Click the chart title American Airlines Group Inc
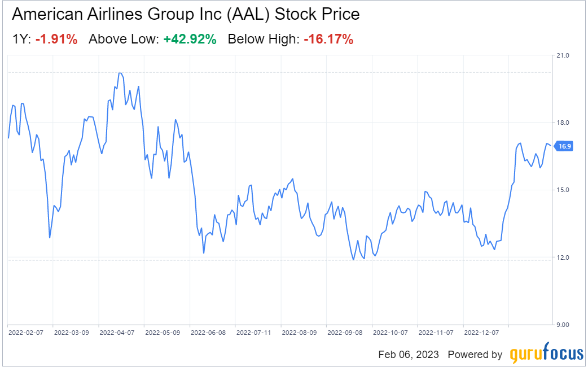 pos(186,14)
